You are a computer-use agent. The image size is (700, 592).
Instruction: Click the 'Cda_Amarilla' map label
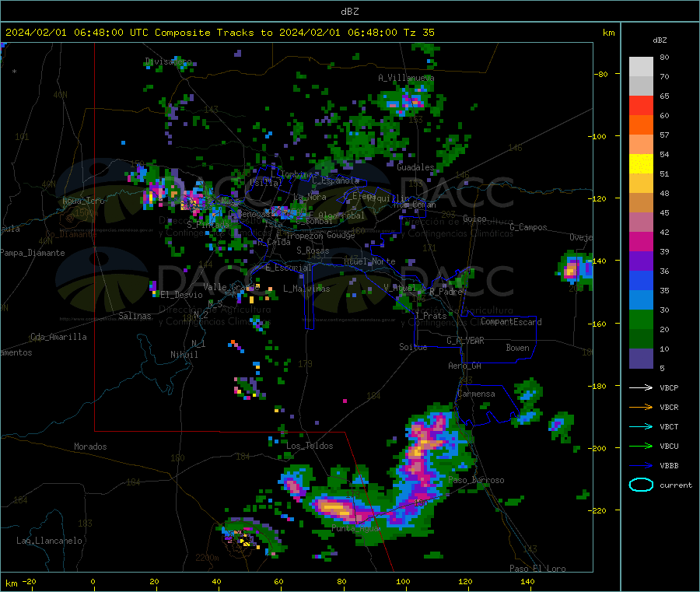pos(58,337)
